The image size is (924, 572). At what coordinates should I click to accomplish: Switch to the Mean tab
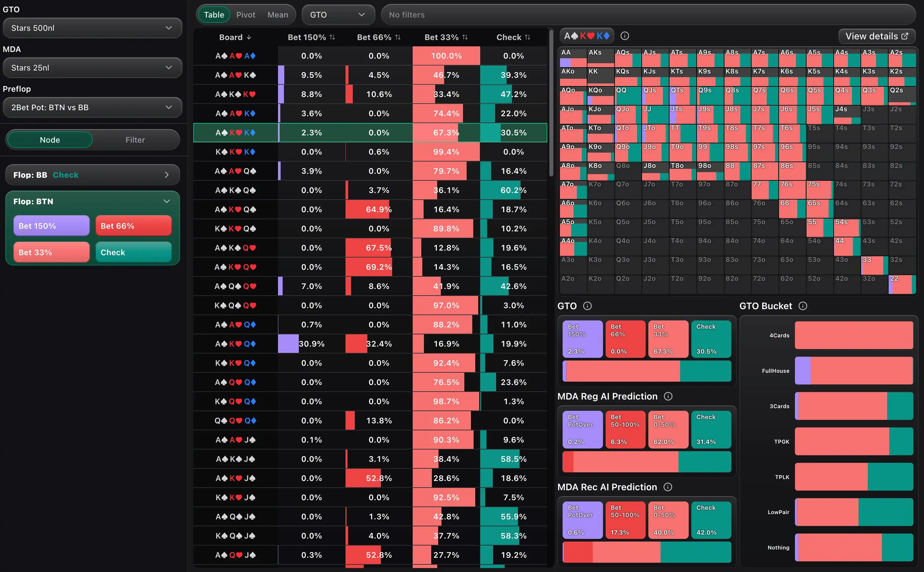point(278,15)
